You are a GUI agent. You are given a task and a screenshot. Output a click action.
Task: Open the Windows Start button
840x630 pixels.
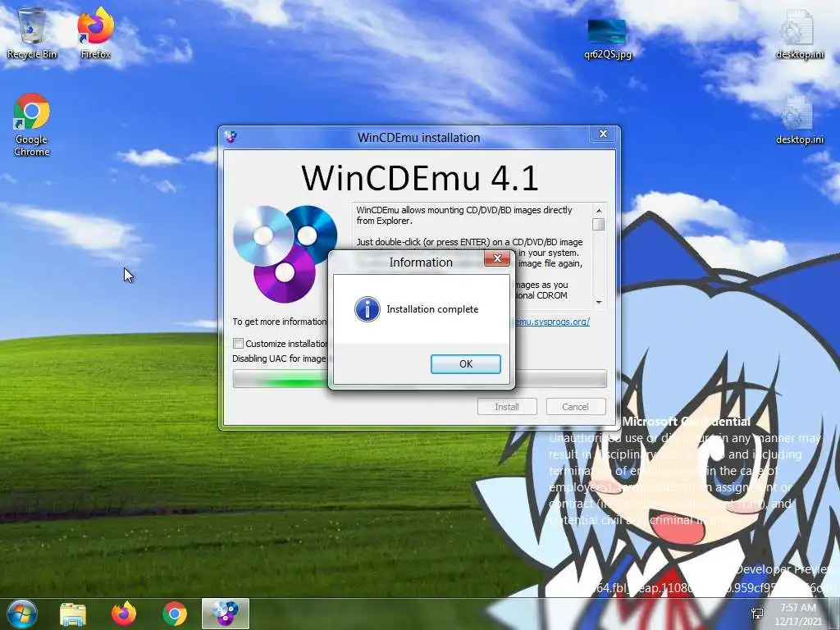pyautogui.click(x=21, y=614)
